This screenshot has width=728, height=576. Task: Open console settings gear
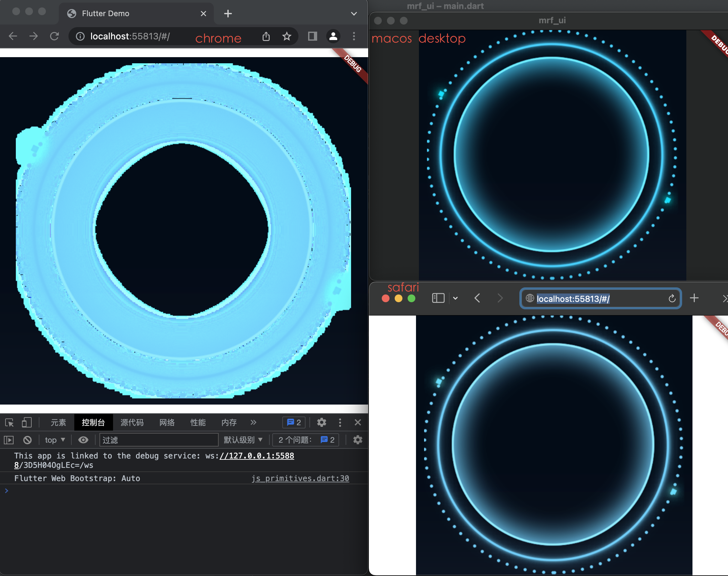pos(358,440)
